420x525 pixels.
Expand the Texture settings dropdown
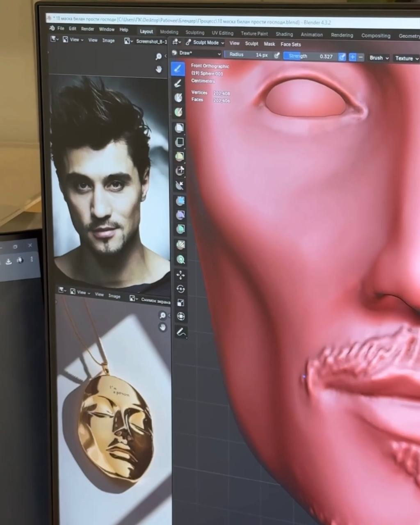click(406, 58)
